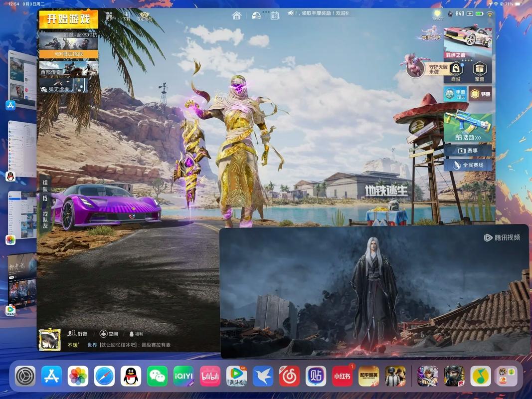The image size is (532, 399).
Task: Open the yellow 和平精英 Dock icon
Action: pyautogui.click(x=369, y=376)
